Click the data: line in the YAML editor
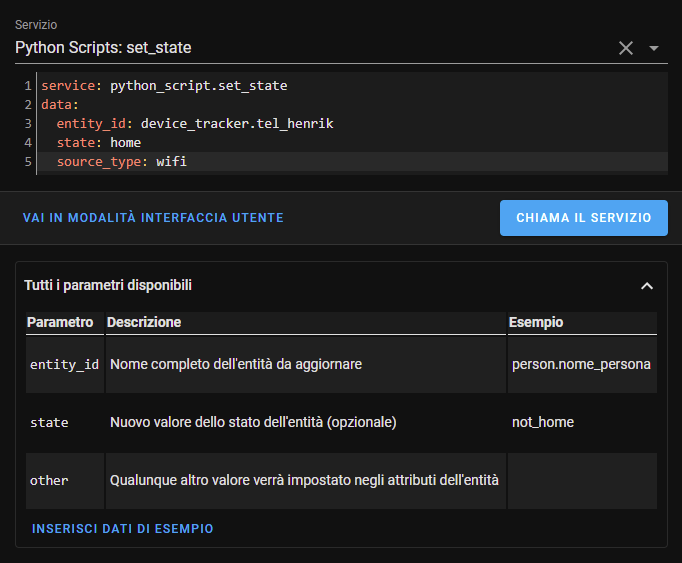This screenshot has height=563, width=682. pos(60,105)
